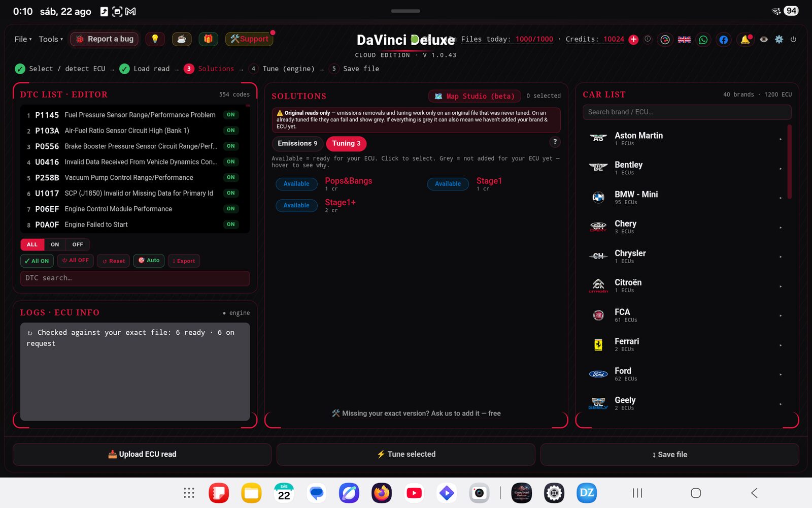Click the info circle next to credits
The height and width of the screenshot is (508, 812).
coord(648,39)
